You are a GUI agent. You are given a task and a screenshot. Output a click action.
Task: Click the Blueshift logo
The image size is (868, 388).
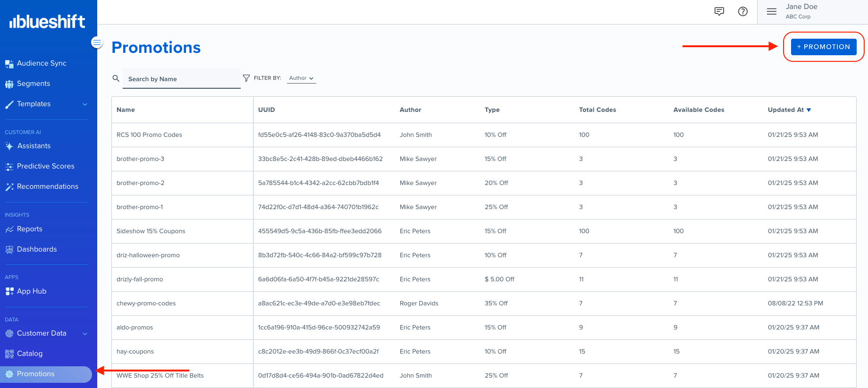47,21
